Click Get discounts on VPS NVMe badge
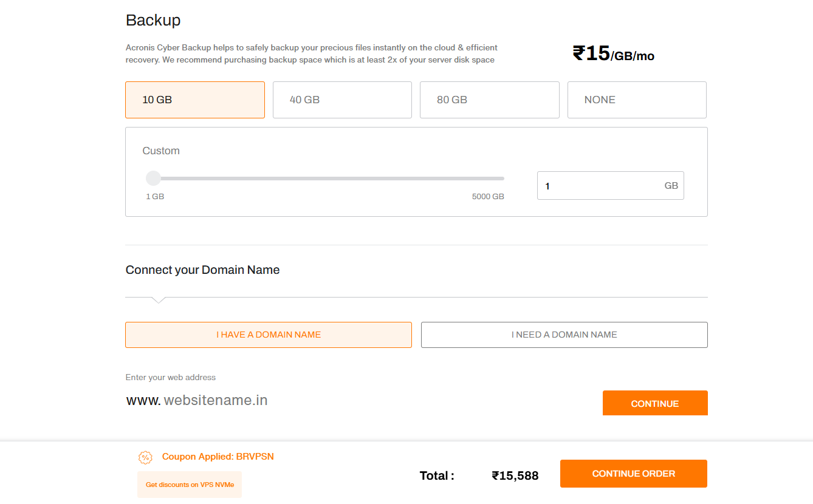 (x=190, y=485)
